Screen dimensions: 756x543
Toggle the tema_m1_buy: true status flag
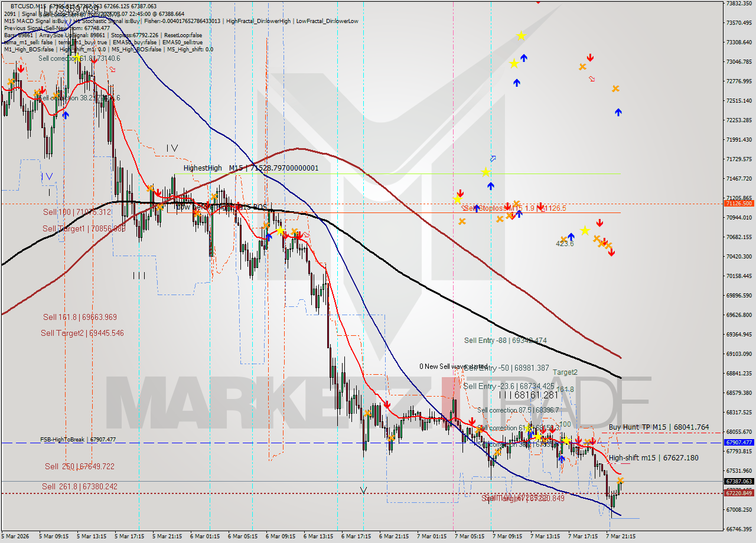click(x=83, y=42)
